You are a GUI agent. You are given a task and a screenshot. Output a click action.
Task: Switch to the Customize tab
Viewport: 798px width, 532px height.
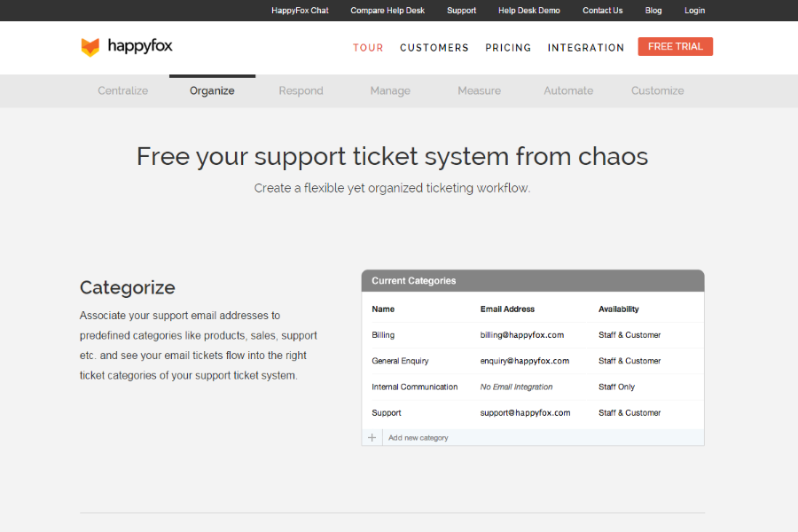[x=657, y=90]
